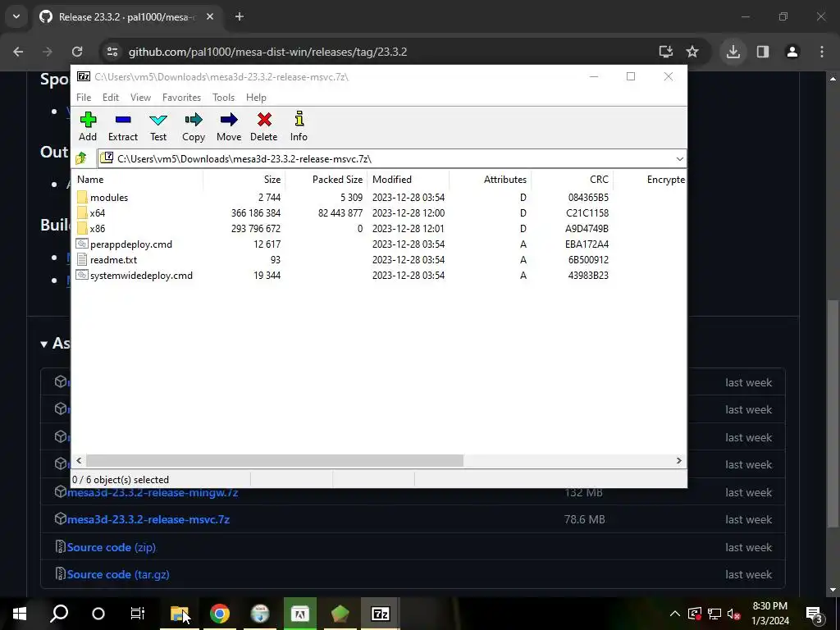Select the Copy toolbar icon
Viewport: 840px width, 630px height.
[x=194, y=120]
